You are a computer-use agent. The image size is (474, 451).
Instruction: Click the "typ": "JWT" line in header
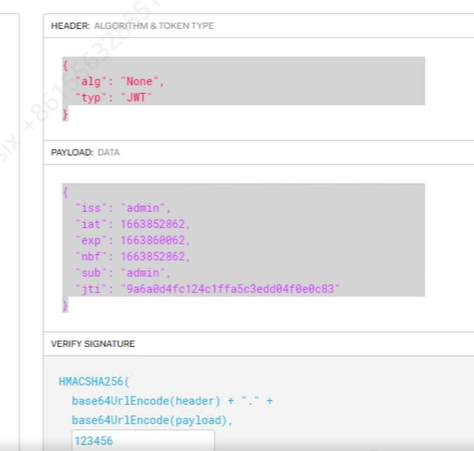114,98
